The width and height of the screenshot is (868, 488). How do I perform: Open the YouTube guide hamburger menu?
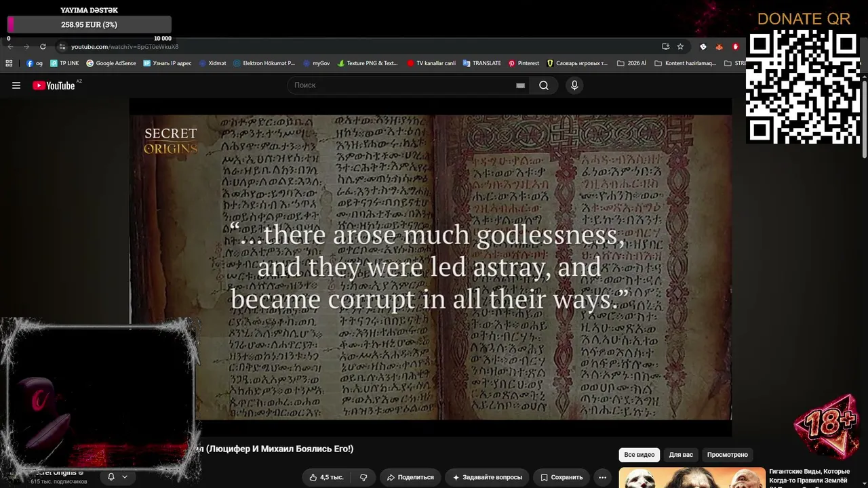click(16, 85)
